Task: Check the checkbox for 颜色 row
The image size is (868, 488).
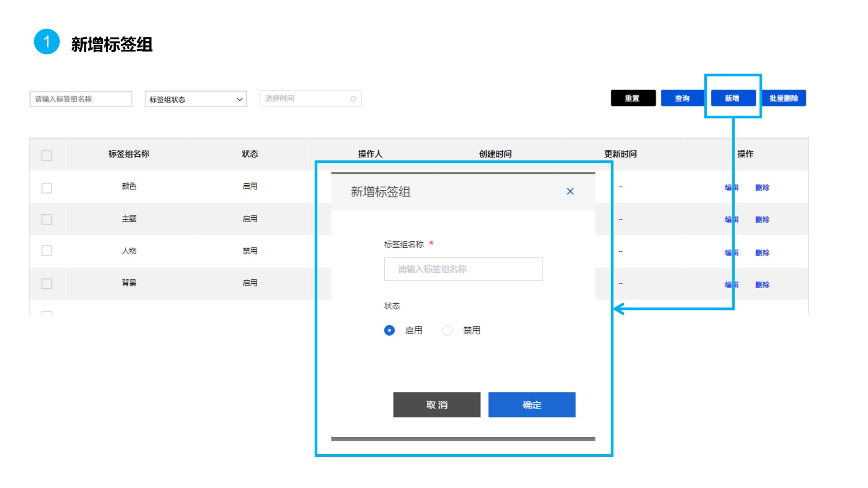Action: click(47, 188)
